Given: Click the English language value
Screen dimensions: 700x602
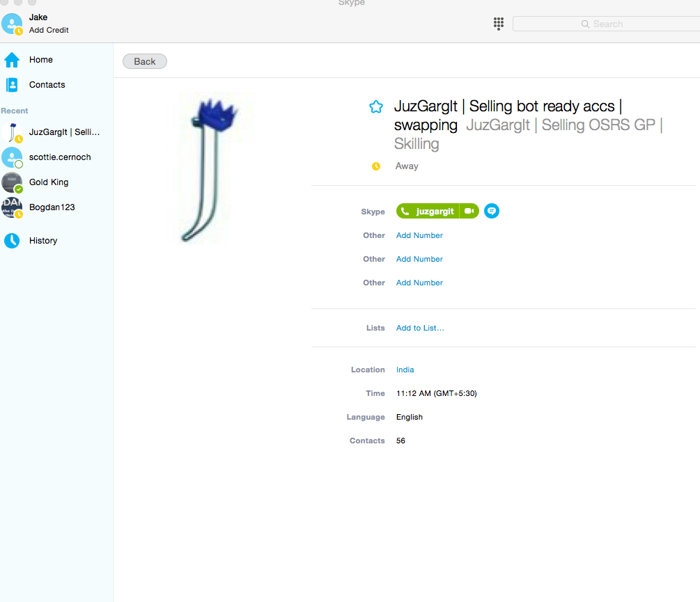Looking at the screenshot, I should pyautogui.click(x=409, y=417).
